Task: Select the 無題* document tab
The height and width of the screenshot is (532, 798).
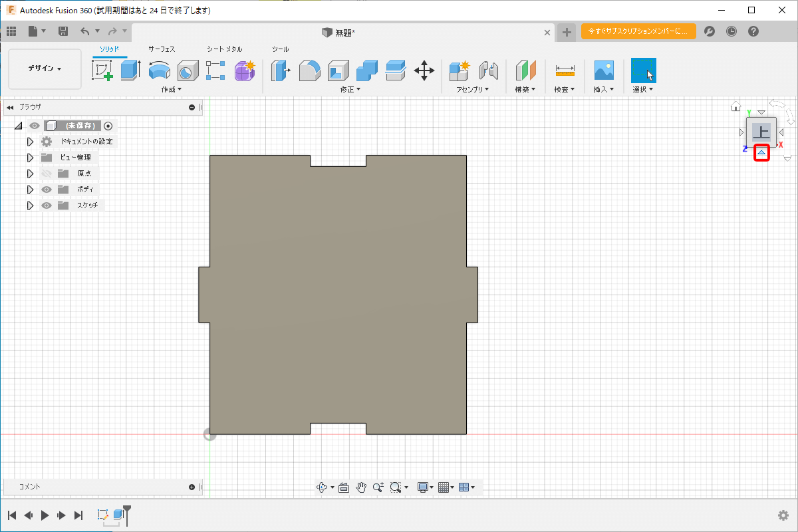Action: tap(344, 32)
